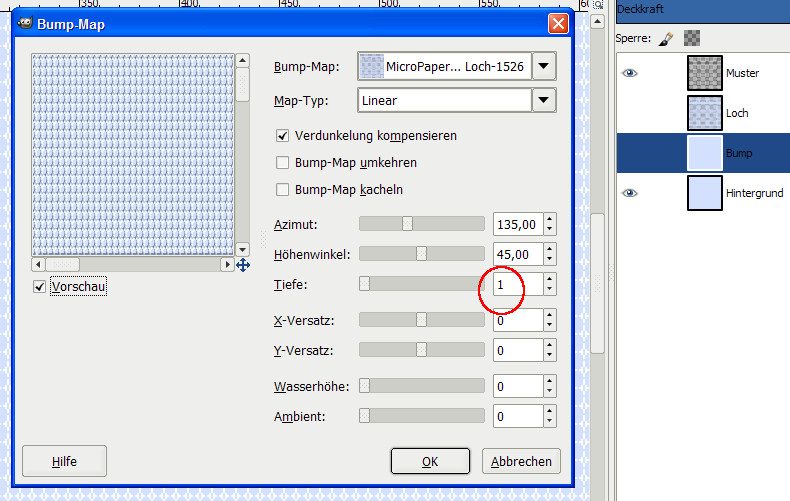This screenshot has width=790, height=501.
Task: Disable Verdunkelung kompensieren checkbox
Action: pyautogui.click(x=282, y=135)
